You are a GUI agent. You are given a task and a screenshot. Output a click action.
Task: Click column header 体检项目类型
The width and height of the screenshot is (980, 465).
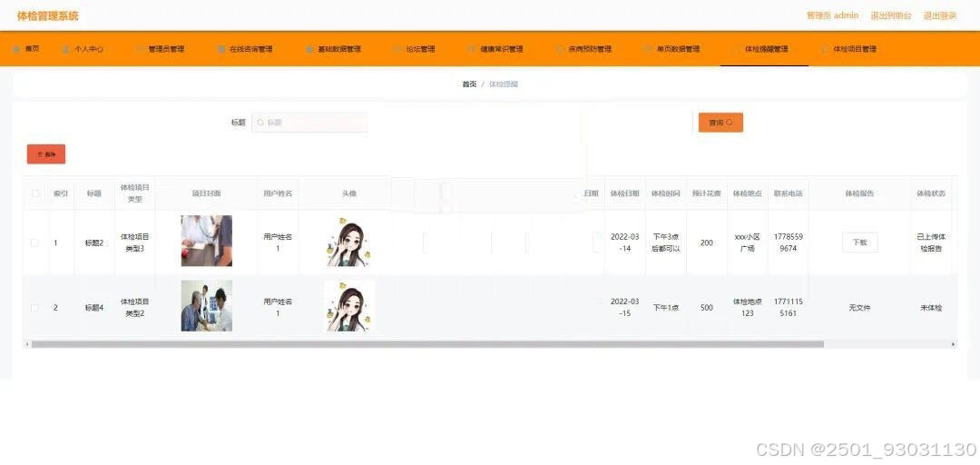[134, 193]
